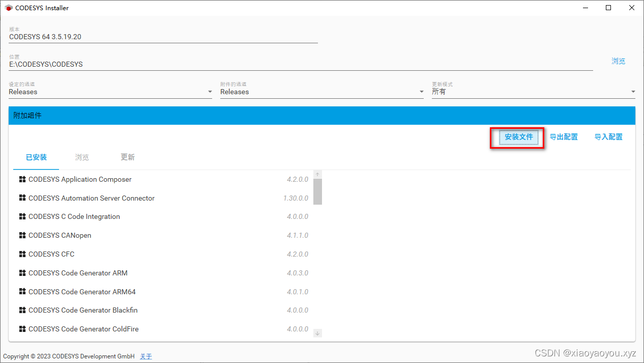
Task: Open the 更新模式 所有 dropdown
Action: click(534, 92)
